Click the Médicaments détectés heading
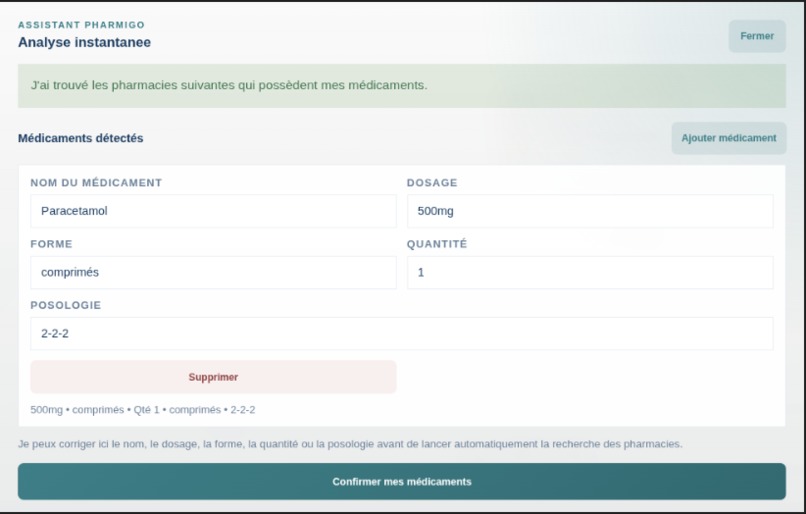806x514 pixels. [81, 138]
